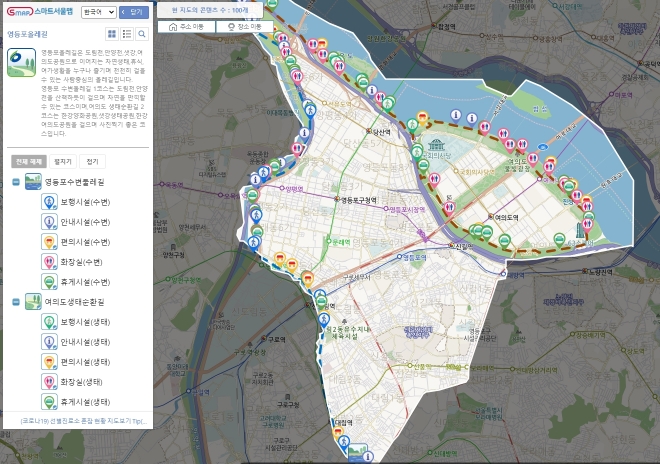This screenshot has width=660, height=464.
Task: Toggle 휴게시설(생태) layer icon
Action: pyautogui.click(x=49, y=401)
